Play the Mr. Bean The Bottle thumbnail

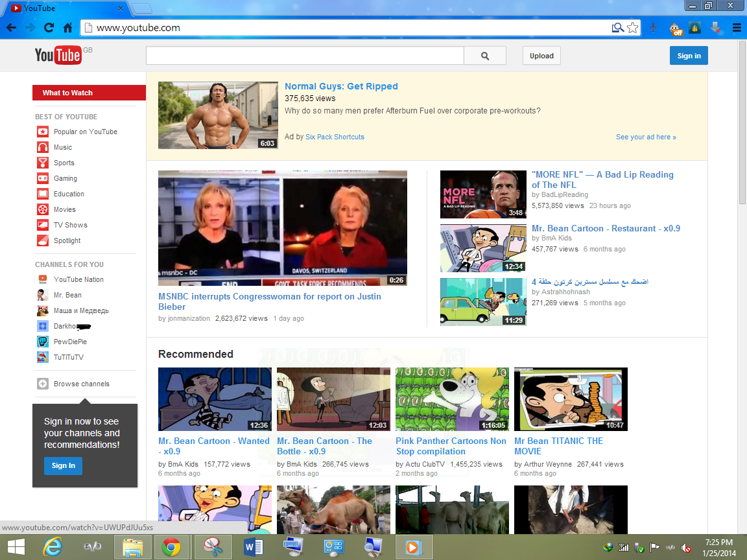coord(333,399)
